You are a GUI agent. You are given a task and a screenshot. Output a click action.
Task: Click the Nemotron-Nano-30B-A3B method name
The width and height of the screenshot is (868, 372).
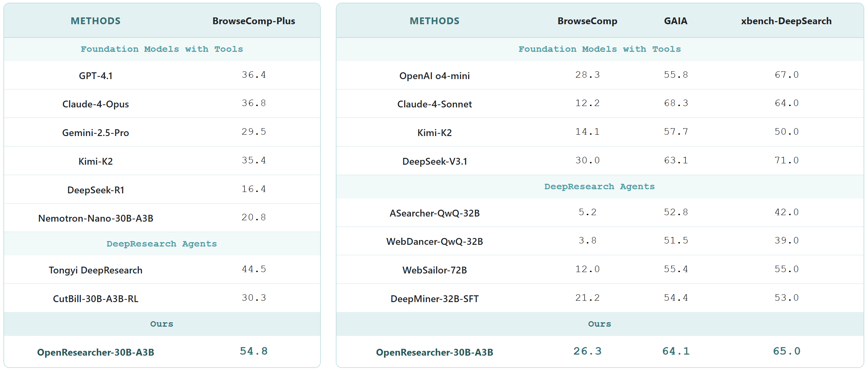(x=95, y=218)
